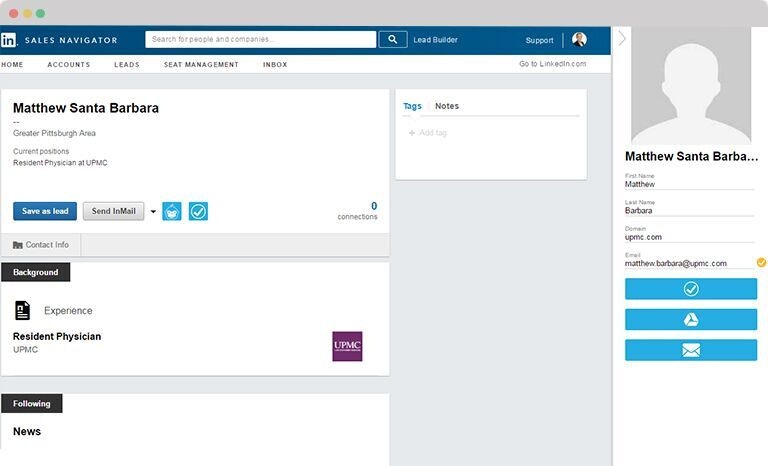Click the Google Drive button in side panel
The image size is (768, 466).
(691, 319)
